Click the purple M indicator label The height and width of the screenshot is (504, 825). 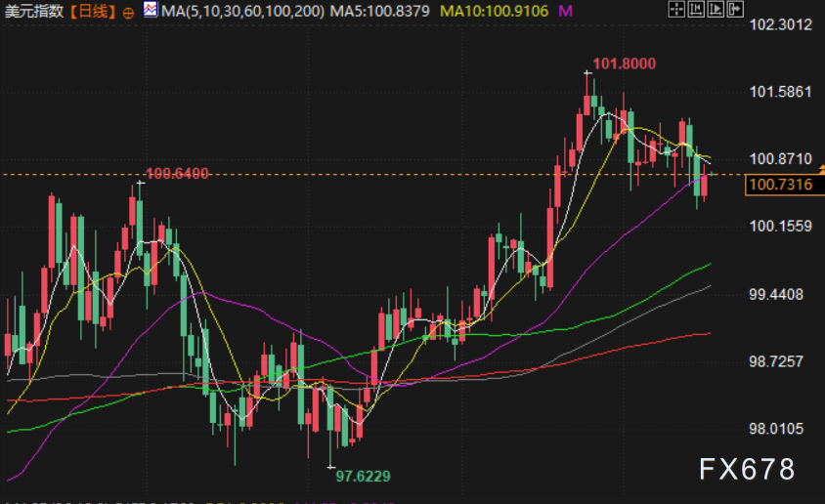[x=565, y=11]
